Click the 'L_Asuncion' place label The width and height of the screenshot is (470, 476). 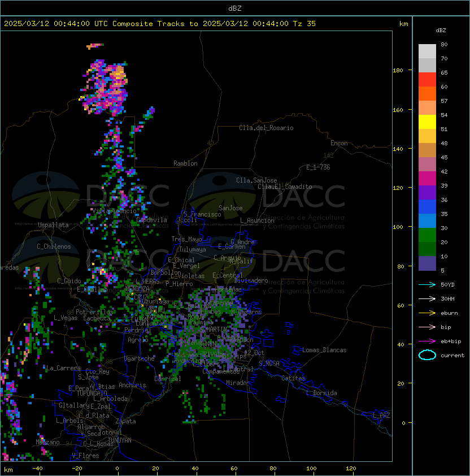[257, 220]
